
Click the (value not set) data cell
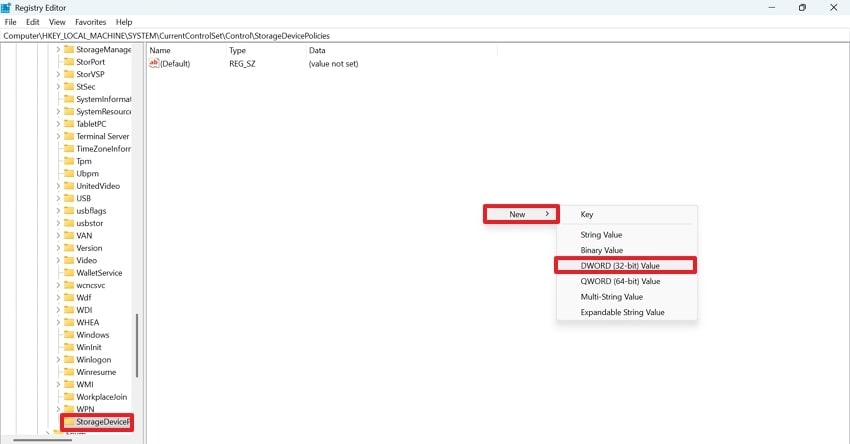(333, 63)
